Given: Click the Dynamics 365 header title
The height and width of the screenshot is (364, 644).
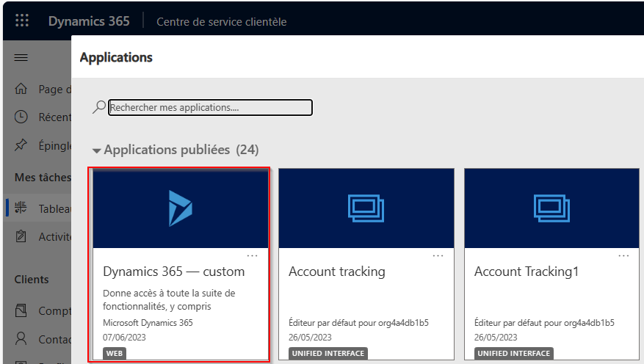Looking at the screenshot, I should (x=89, y=21).
